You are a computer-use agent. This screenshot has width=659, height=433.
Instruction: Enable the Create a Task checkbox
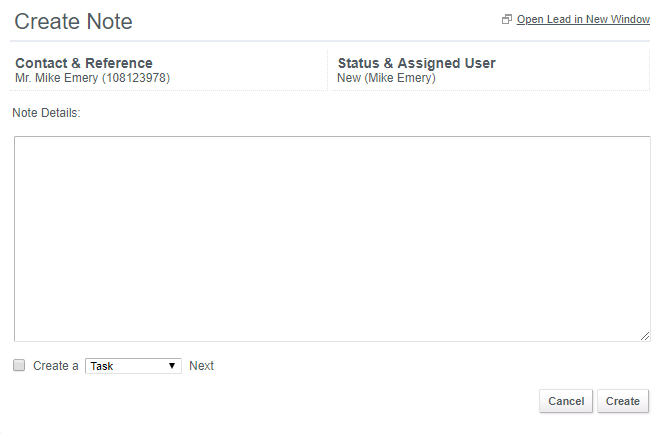click(19, 365)
